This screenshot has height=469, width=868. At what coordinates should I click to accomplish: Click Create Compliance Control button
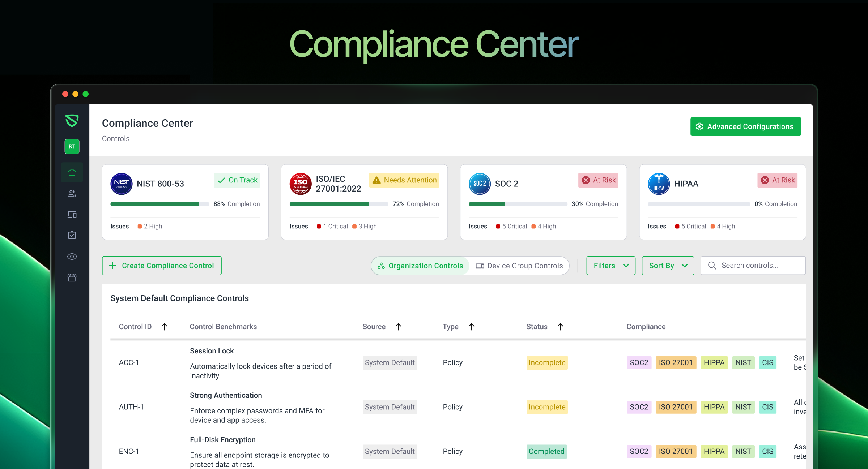click(x=162, y=266)
